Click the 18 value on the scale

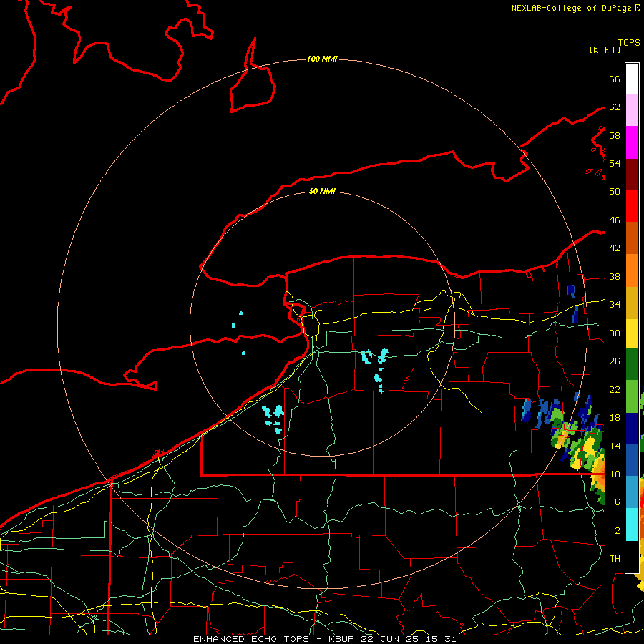[615, 418]
